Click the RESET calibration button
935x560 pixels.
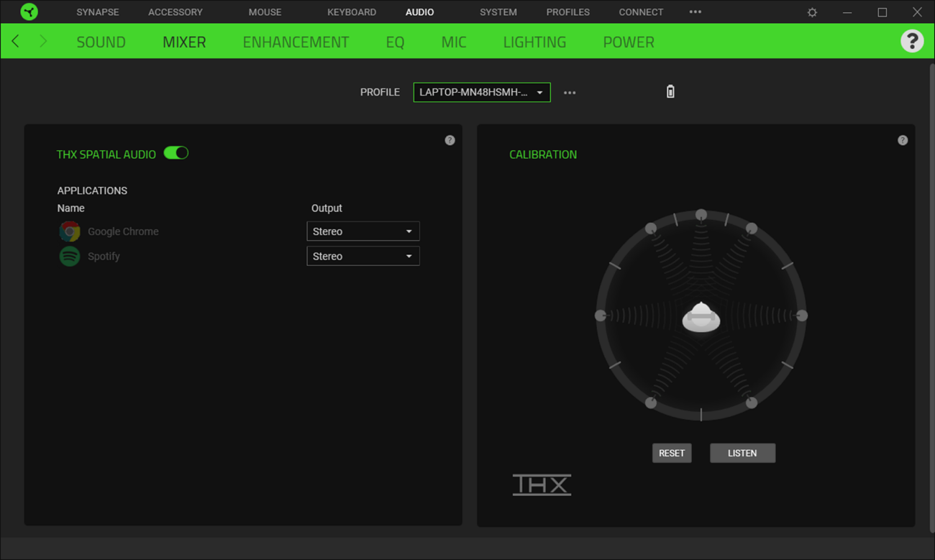[x=671, y=453]
